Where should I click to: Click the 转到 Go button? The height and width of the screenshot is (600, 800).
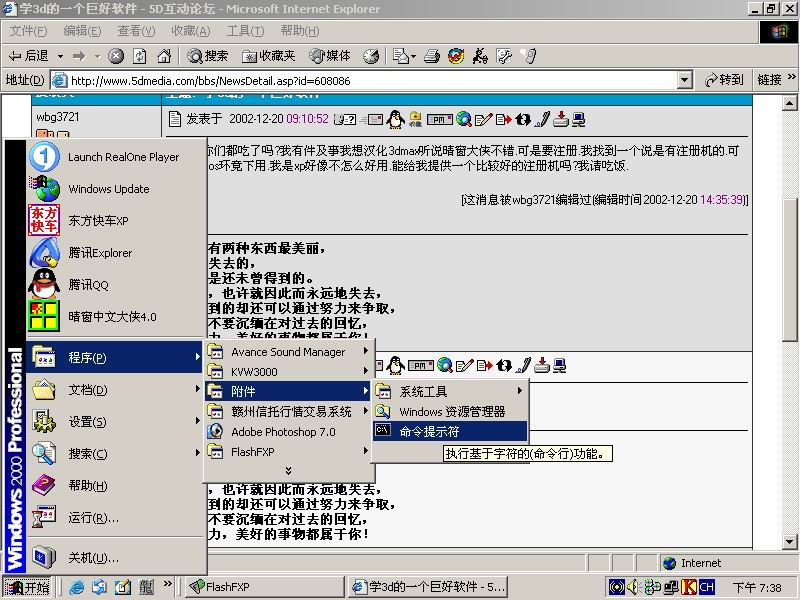pos(723,80)
